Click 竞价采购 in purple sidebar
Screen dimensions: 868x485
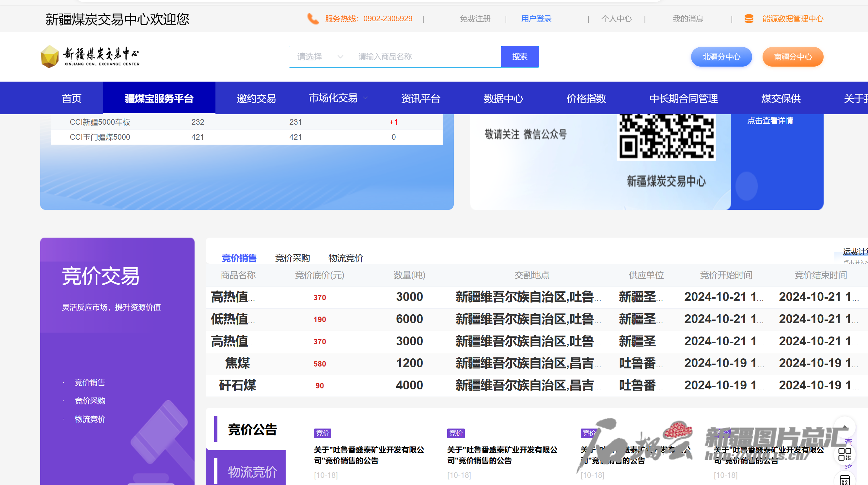coord(90,400)
